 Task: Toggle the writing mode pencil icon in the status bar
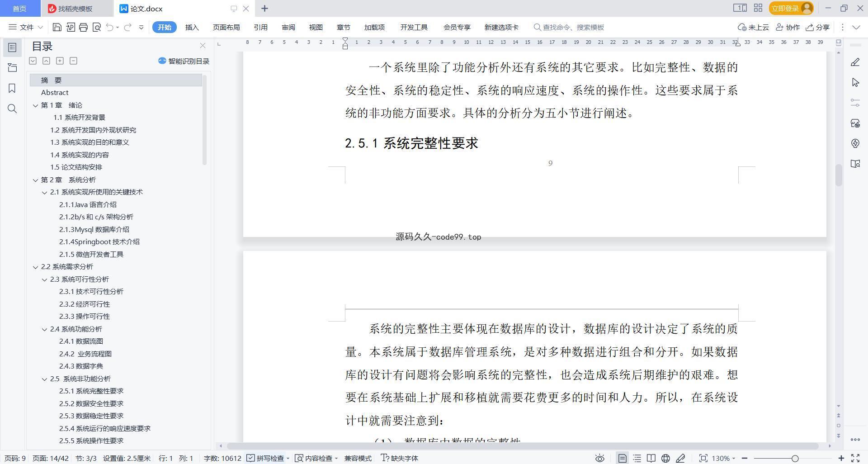coord(680,458)
